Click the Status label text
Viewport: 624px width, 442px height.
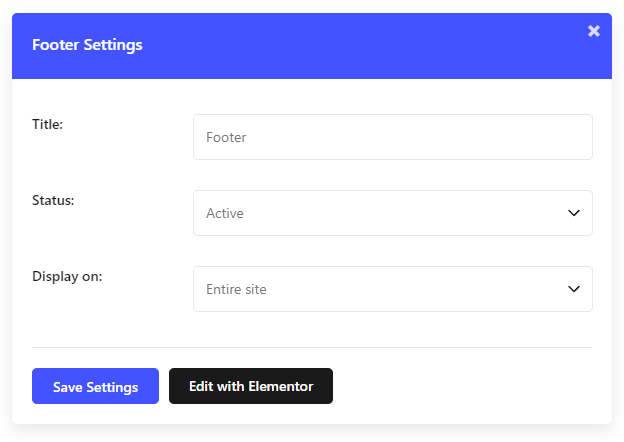(x=53, y=200)
